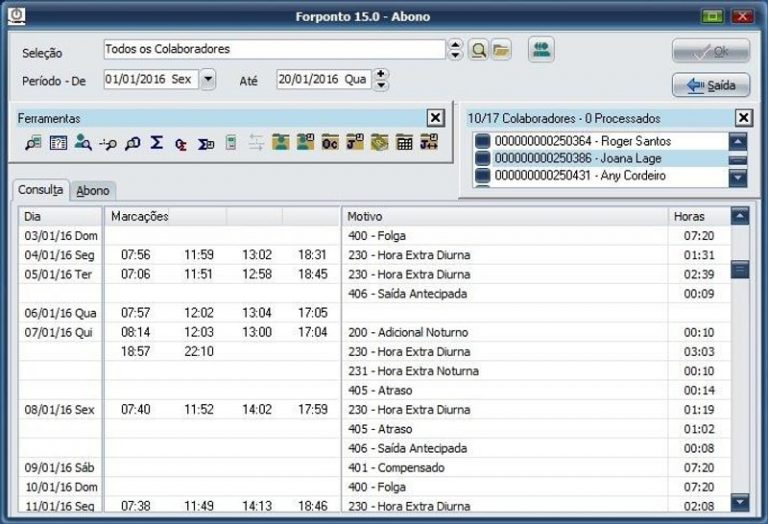This screenshot has width=768, height=524.
Task: Click the person search icon in Ferramentas
Action: (83, 143)
